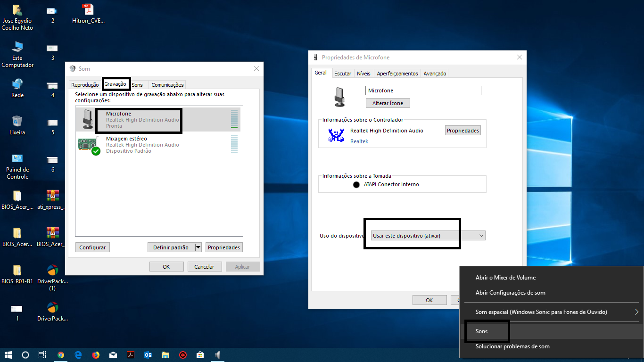This screenshot has width=644, height=362.
Task: Choose Abrir o Mixer de Volume
Action: (505, 278)
